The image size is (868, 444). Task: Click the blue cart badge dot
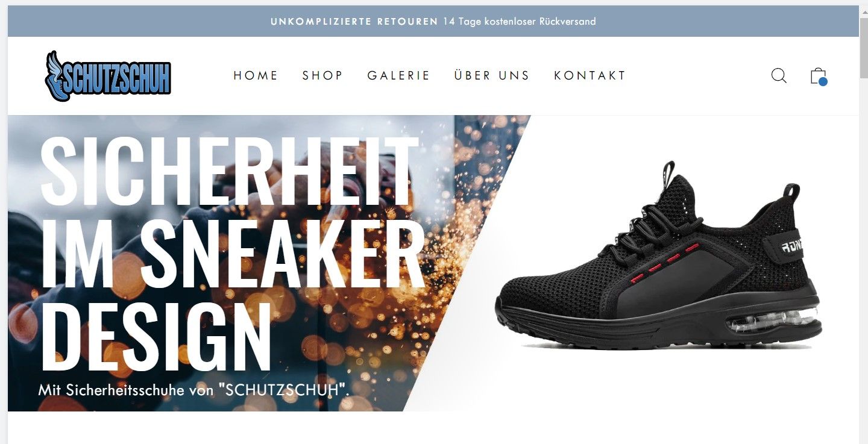click(x=823, y=81)
